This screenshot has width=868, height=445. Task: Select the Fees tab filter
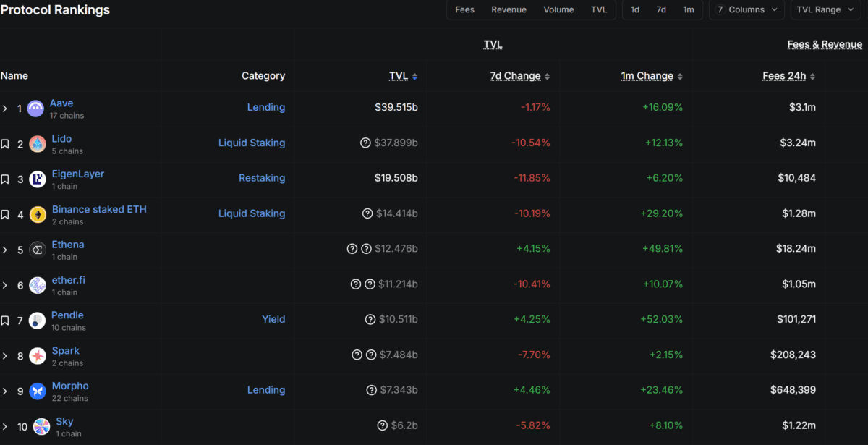click(x=464, y=9)
